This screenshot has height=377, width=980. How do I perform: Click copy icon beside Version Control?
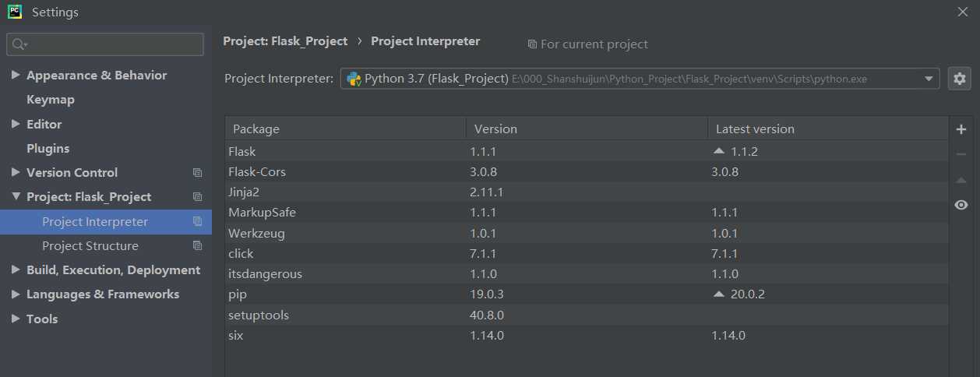197,173
